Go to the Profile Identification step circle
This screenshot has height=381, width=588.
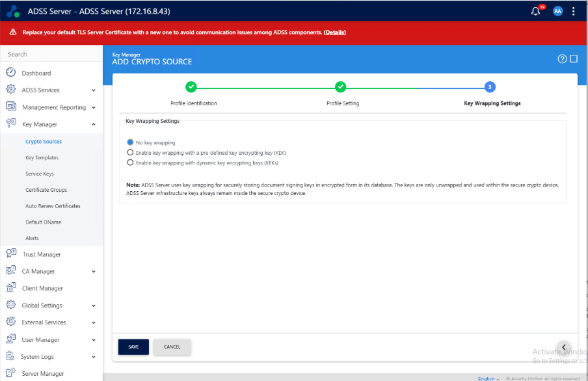point(191,87)
